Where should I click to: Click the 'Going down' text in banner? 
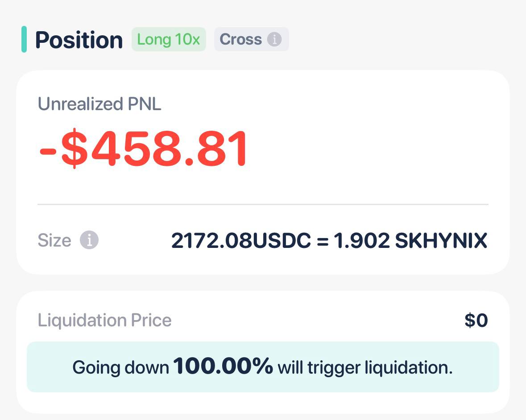tap(121, 368)
